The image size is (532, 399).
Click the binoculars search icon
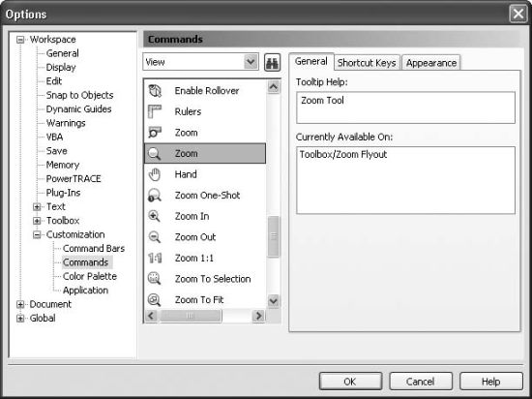(x=272, y=63)
